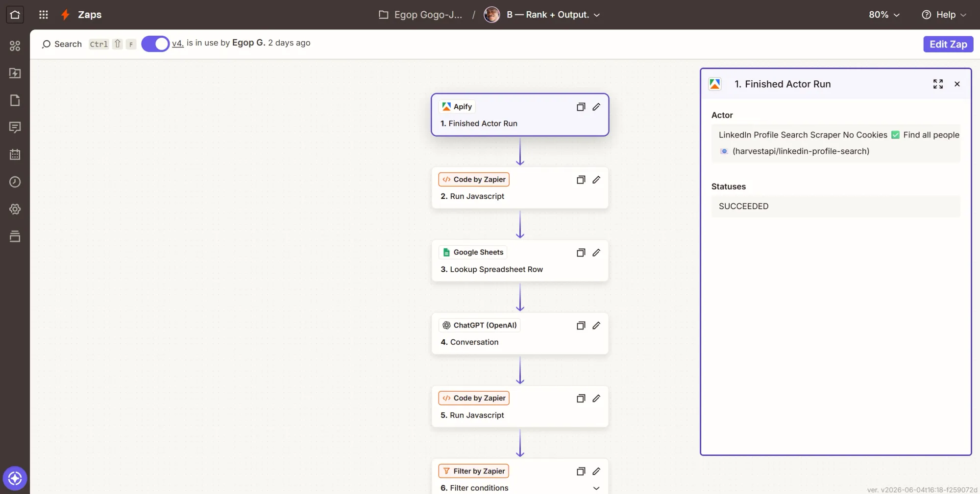Edit the Lookup Spreadsheet Row step
The width and height of the screenshot is (980, 494).
(596, 253)
